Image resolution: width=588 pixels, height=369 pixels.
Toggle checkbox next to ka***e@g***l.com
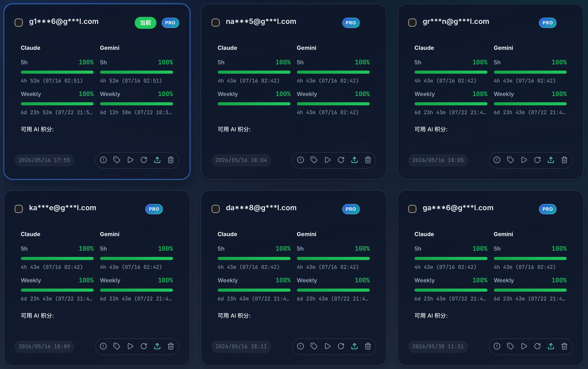19,209
